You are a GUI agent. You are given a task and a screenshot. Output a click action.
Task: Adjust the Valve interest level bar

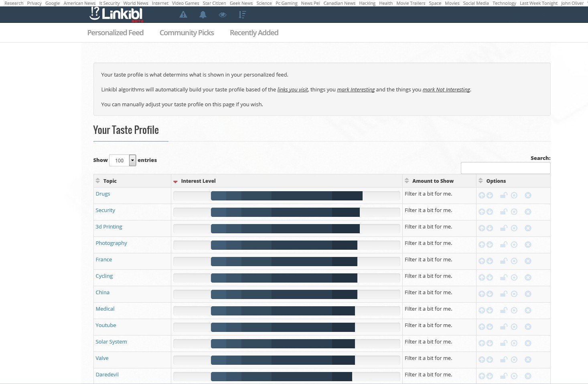pos(287,360)
